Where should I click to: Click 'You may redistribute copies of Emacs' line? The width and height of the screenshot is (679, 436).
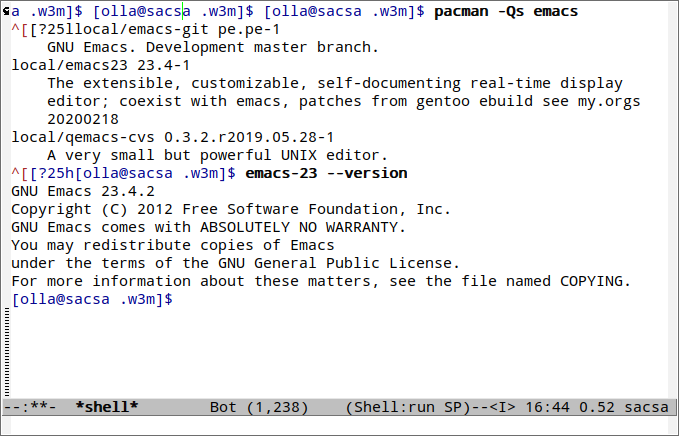pyautogui.click(x=172, y=245)
